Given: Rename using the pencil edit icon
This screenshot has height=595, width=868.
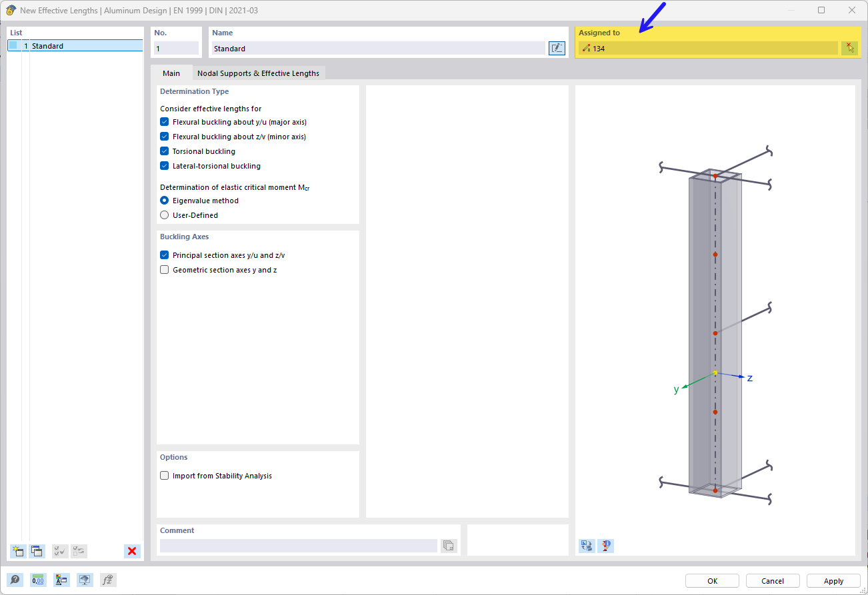Looking at the screenshot, I should 557,47.
